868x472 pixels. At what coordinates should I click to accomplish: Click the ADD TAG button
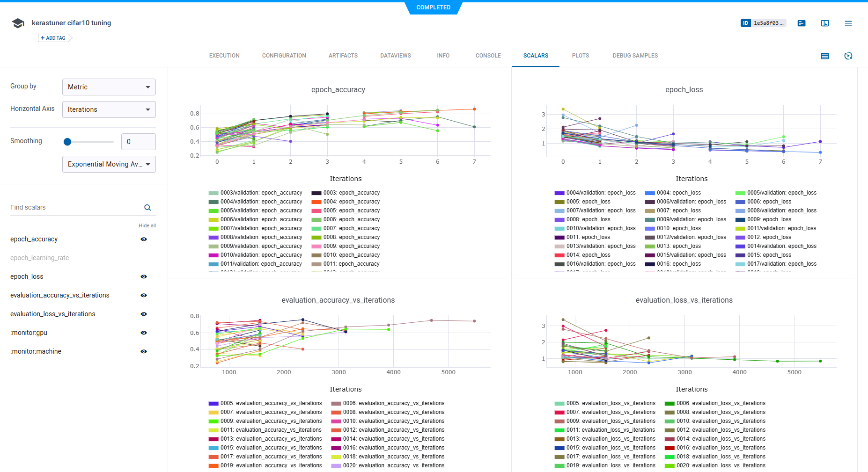54,38
